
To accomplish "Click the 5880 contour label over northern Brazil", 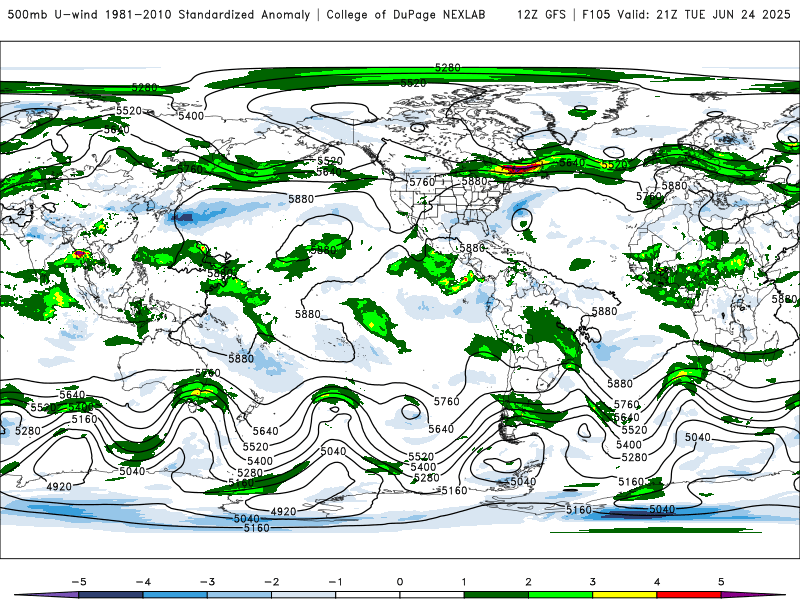I will (604, 311).
